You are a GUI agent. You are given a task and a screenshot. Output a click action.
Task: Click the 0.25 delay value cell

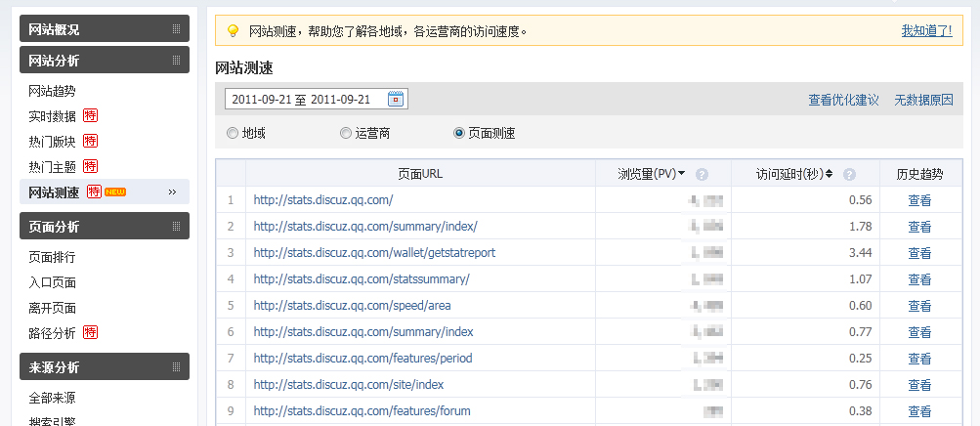tap(806, 359)
